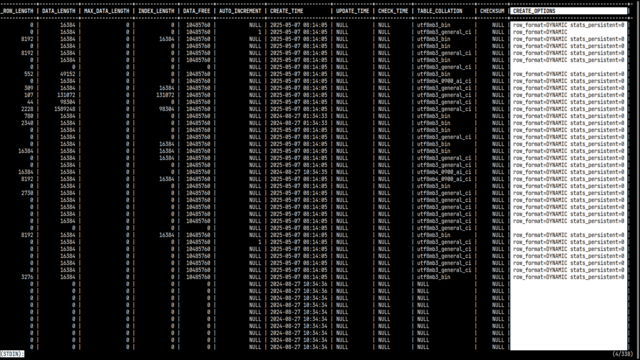The width and height of the screenshot is (640, 360).
Task: Click the TABLE_COLLATION column header
Action: tap(440, 11)
